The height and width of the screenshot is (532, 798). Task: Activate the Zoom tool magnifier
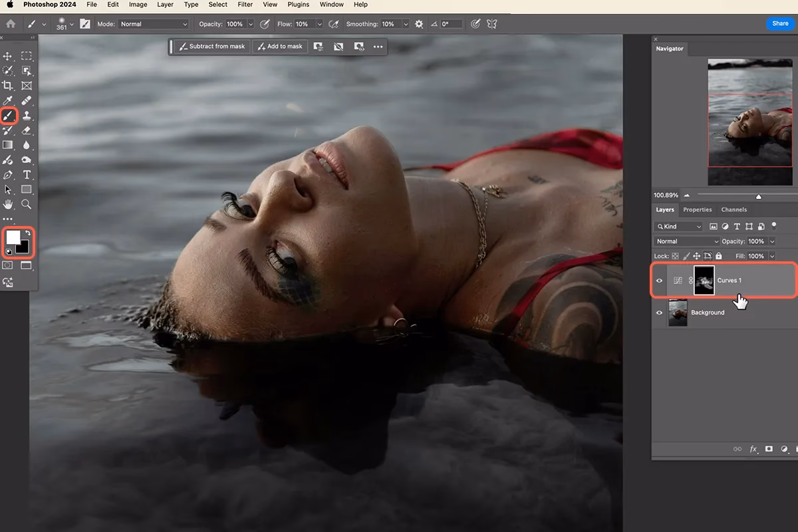coord(27,204)
